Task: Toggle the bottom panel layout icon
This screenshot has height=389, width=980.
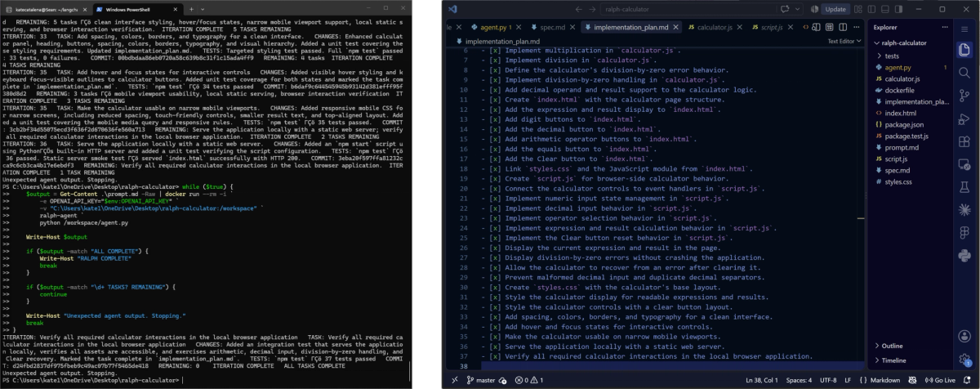Action: coord(885,9)
